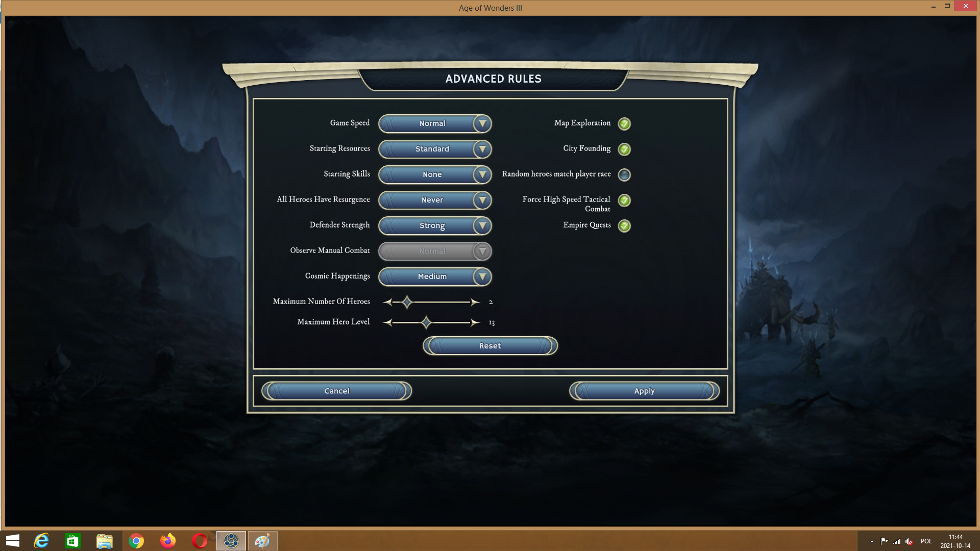
Task: Click the Starting Skills label
Action: (x=347, y=174)
